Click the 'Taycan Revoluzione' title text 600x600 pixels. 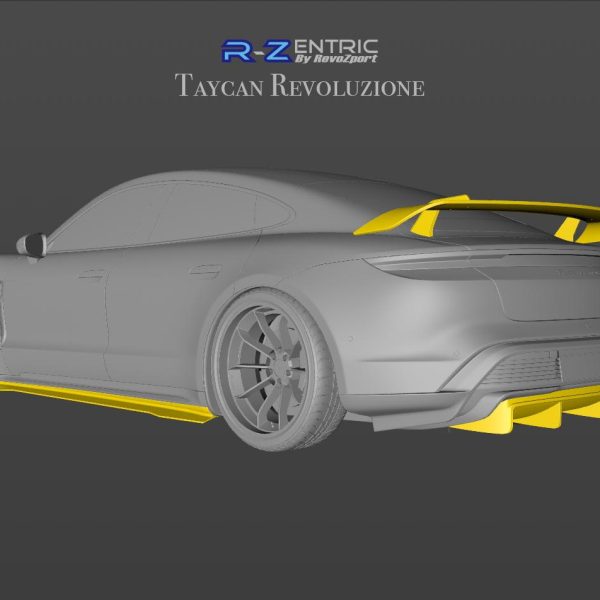pyautogui.click(x=300, y=85)
